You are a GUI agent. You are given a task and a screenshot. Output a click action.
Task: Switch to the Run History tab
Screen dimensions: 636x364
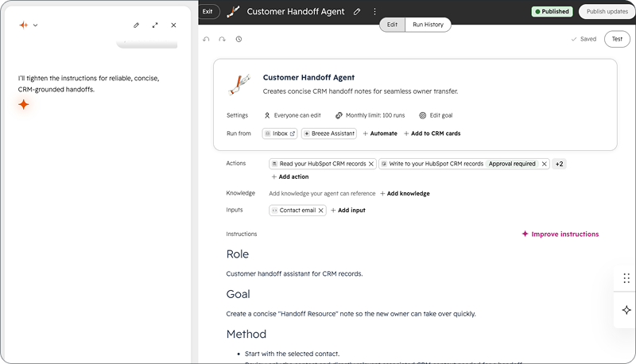click(x=428, y=25)
